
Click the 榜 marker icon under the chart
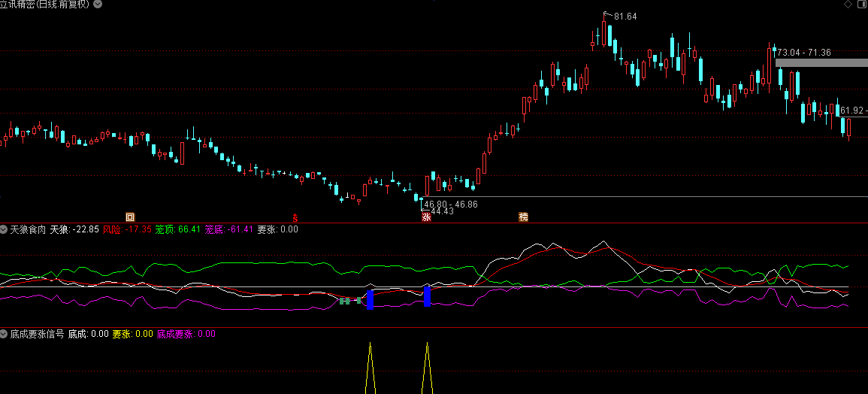coord(523,217)
